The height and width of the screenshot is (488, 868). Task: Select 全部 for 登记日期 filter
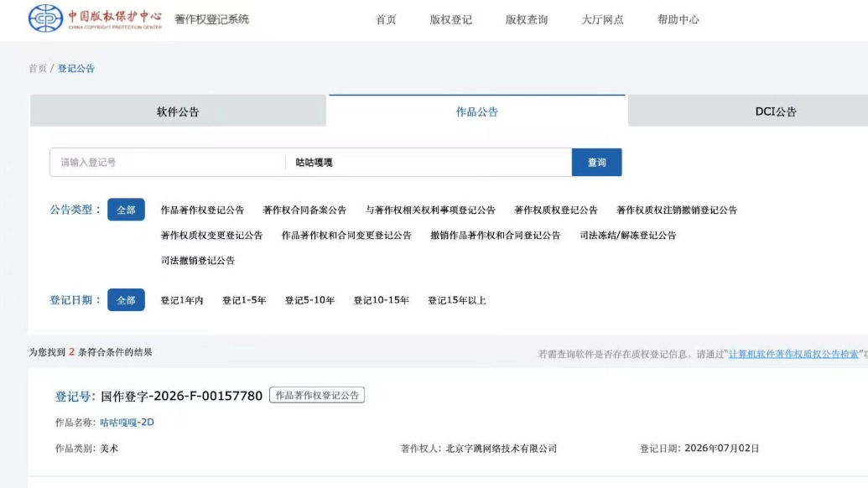point(126,300)
